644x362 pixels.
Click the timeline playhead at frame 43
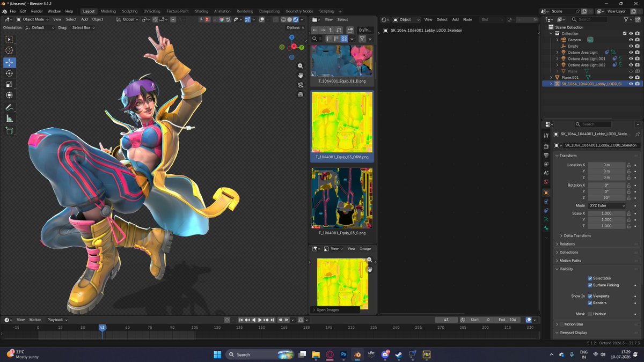pyautogui.click(x=102, y=327)
